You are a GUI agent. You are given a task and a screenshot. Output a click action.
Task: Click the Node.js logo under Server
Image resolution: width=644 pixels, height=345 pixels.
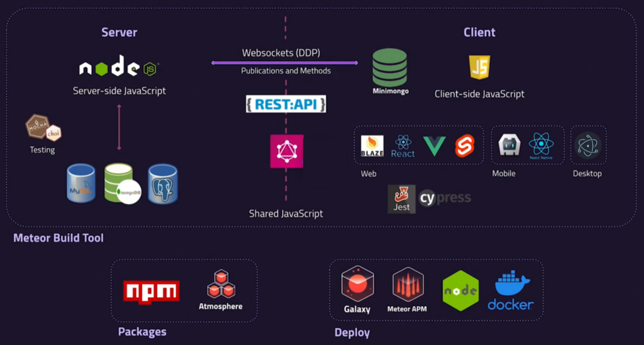coord(119,66)
